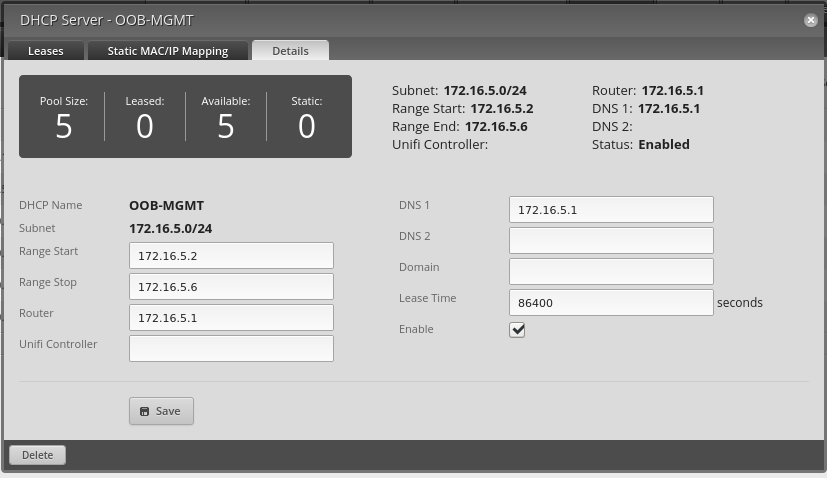The image size is (827, 478).
Task: Click the Leased counter value
Action: click(145, 127)
